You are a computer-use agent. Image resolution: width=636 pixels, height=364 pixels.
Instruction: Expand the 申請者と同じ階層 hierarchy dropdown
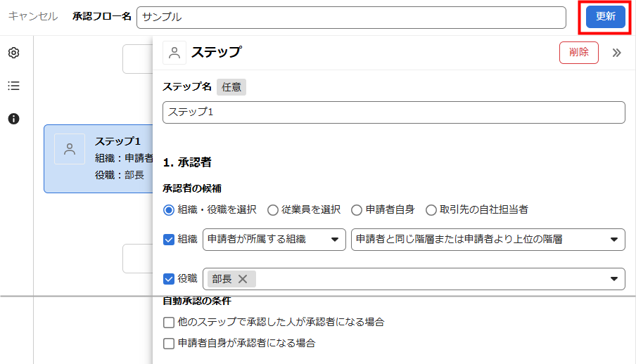coord(488,239)
